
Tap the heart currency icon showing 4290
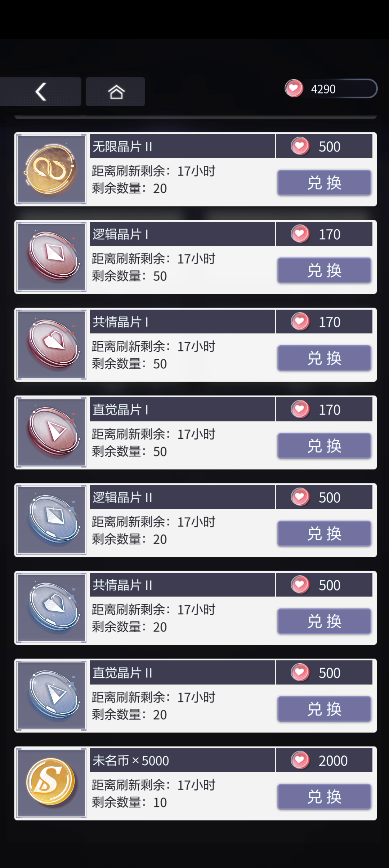[x=294, y=89]
